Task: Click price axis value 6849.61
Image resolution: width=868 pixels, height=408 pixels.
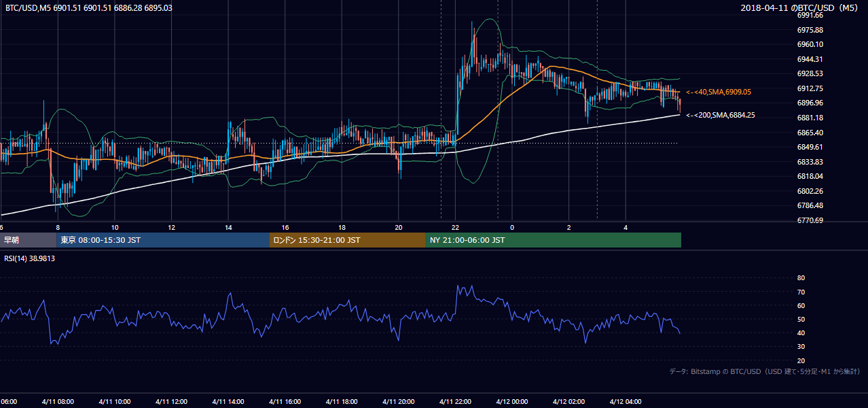Action: point(810,147)
